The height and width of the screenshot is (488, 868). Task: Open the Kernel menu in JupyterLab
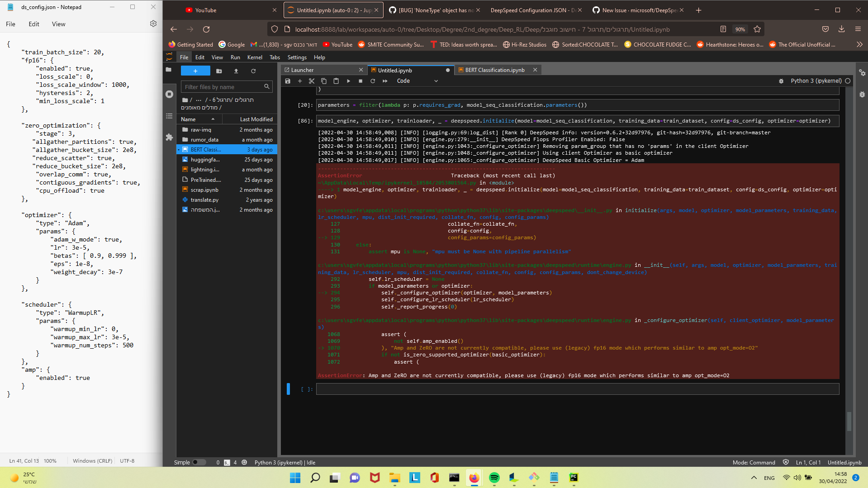coord(255,57)
